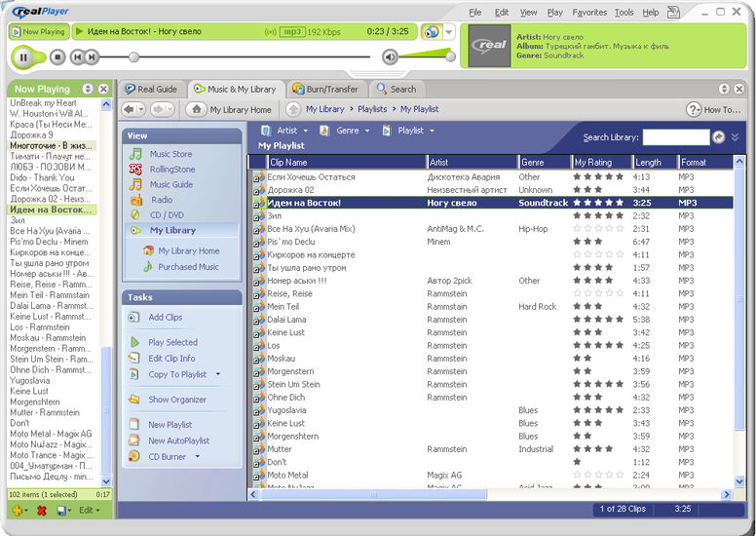Viewport: 756px width, 536px height.
Task: Sort by Length column header
Action: (x=654, y=163)
